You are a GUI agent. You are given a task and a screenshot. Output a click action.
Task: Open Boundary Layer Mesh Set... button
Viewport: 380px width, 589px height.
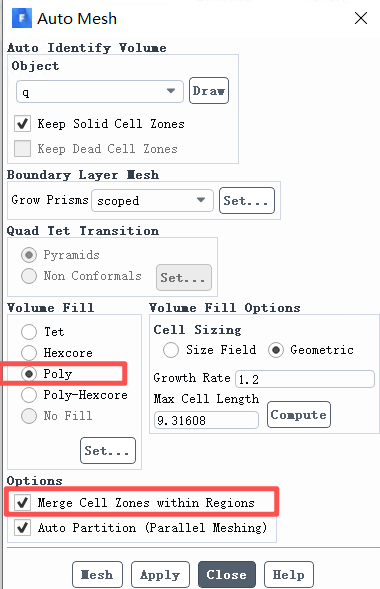247,200
